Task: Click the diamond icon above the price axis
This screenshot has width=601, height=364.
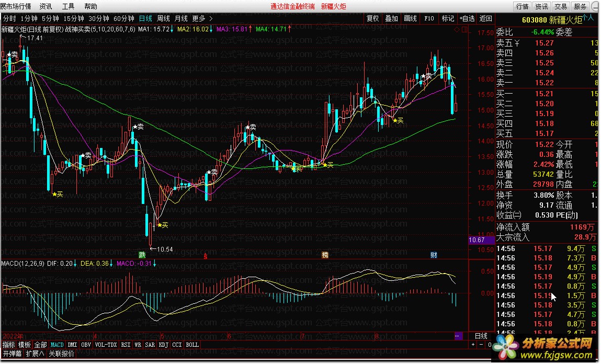Action: point(457,29)
